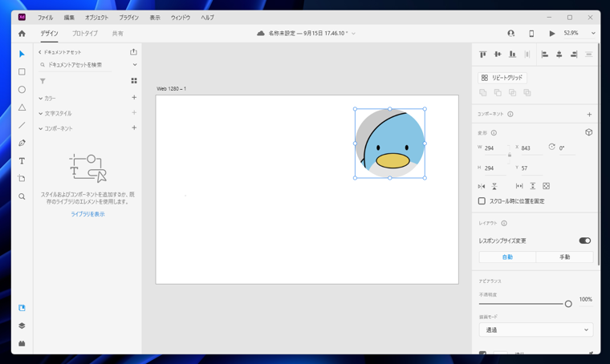
Task: Open the プラグイン menu
Action: pyautogui.click(x=128, y=18)
